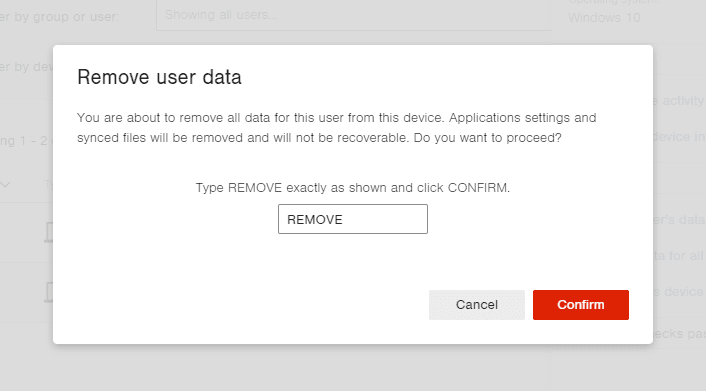Click the dimmed 'by group or user' filter label
Screen dimensions: 706x391
coord(59,17)
